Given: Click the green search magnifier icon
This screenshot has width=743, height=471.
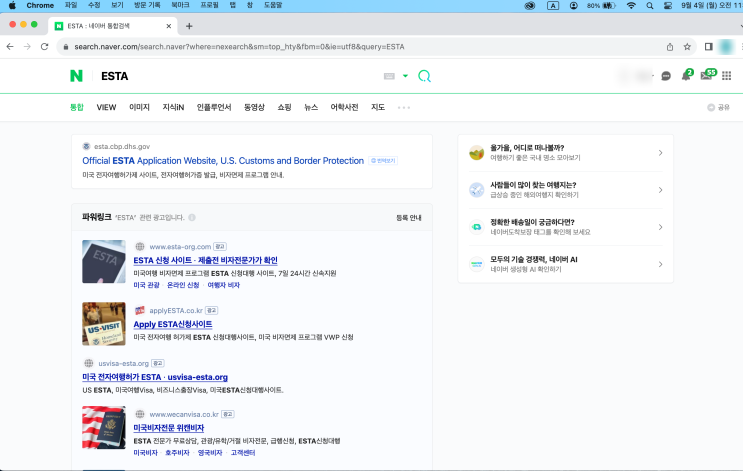Looking at the screenshot, I should [424, 76].
